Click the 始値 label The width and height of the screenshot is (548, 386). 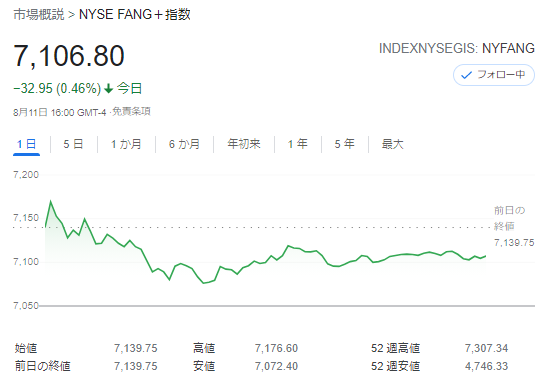26,348
